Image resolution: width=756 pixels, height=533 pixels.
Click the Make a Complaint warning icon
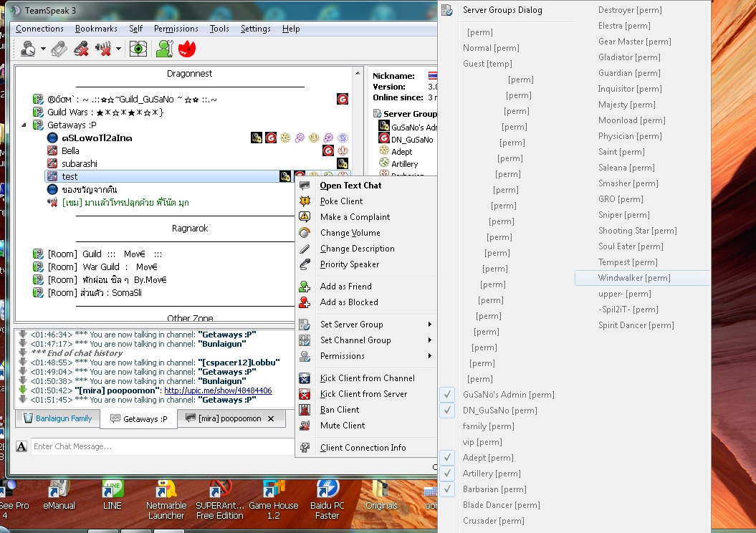pyautogui.click(x=305, y=216)
